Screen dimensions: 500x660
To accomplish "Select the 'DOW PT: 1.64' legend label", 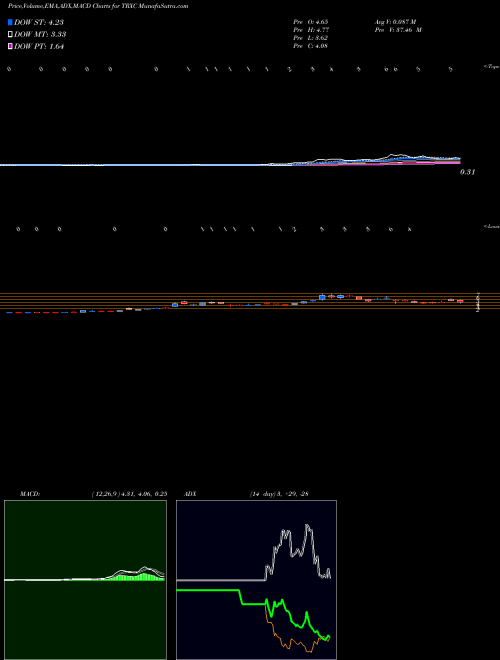I will [39, 46].
